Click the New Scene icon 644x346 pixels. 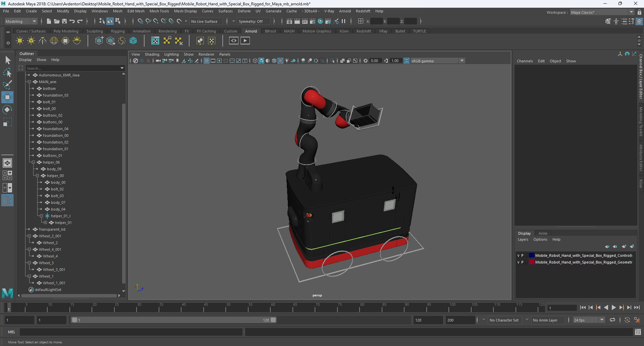(x=49, y=21)
